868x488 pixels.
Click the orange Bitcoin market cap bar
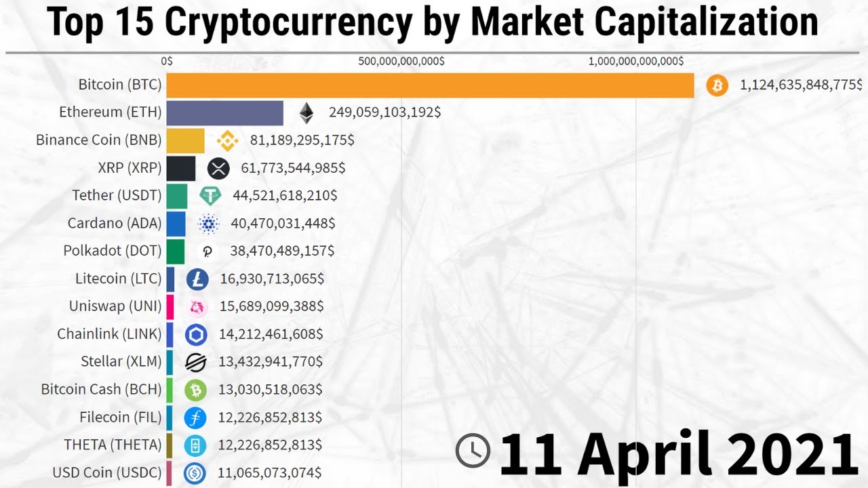pyautogui.click(x=430, y=85)
